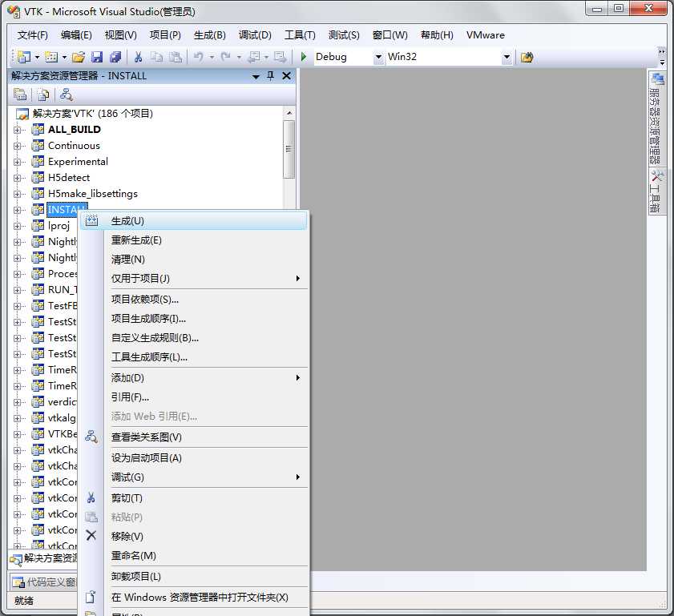
Task: Start debugging with the green play icon
Action: click(304, 57)
